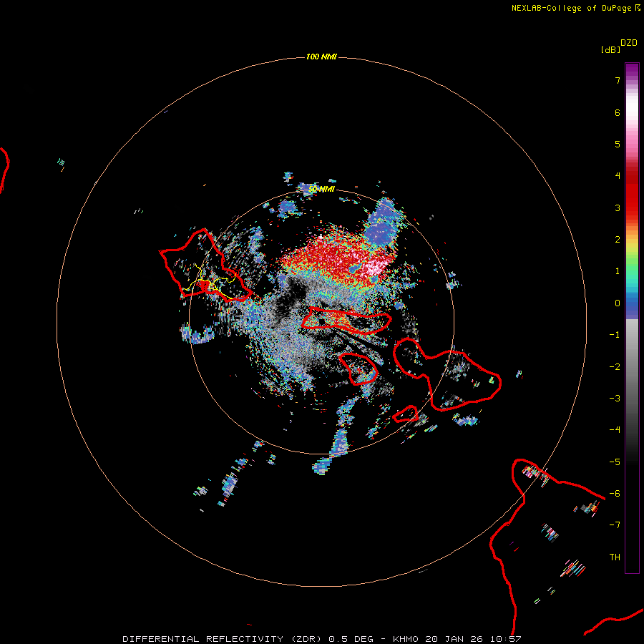Click the blue band near 0 dB

click(x=632, y=307)
